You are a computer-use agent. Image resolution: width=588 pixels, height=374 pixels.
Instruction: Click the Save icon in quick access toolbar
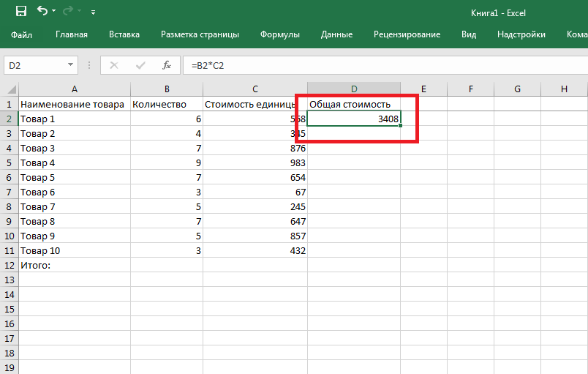coord(20,12)
